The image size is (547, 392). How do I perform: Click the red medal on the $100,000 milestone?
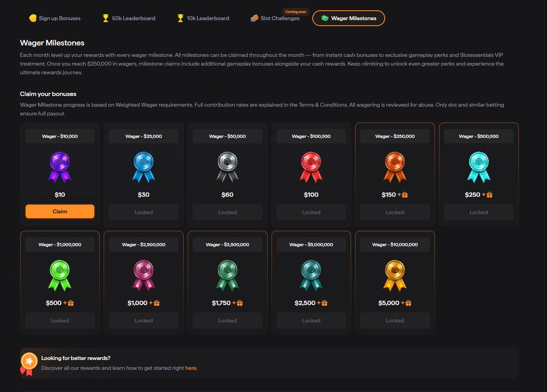[311, 166]
